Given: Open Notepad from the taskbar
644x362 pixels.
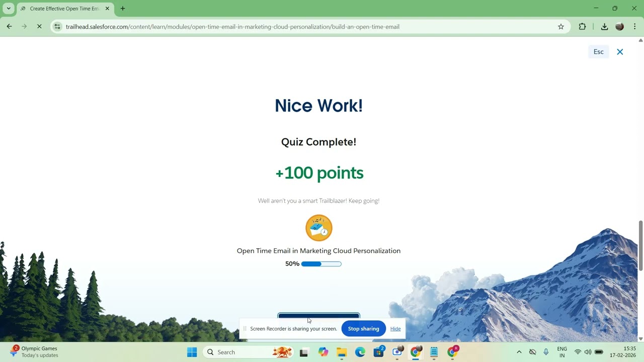Looking at the screenshot, I should [434, 352].
